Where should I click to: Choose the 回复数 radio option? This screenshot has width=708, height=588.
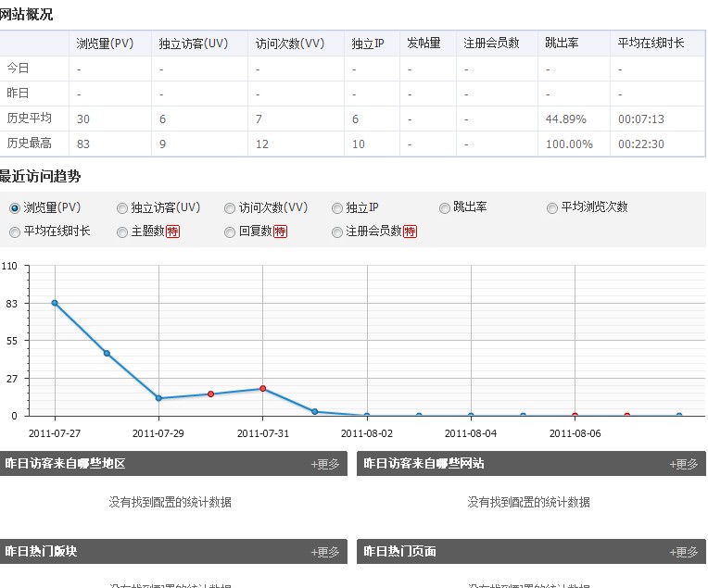(230, 231)
